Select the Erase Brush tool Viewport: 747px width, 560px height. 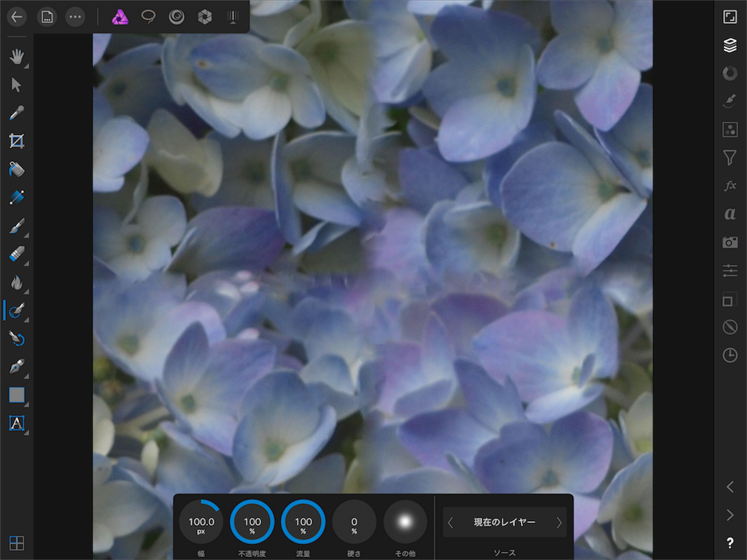tap(17, 254)
